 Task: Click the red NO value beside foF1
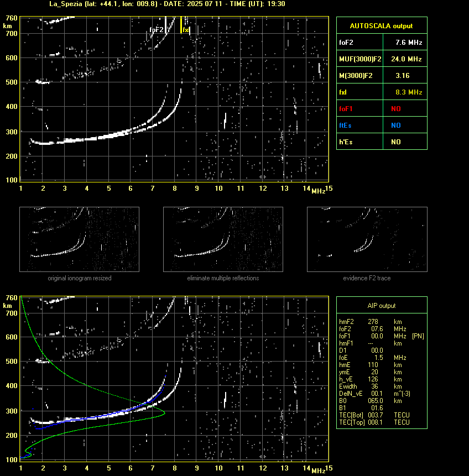pyautogui.click(x=396, y=109)
